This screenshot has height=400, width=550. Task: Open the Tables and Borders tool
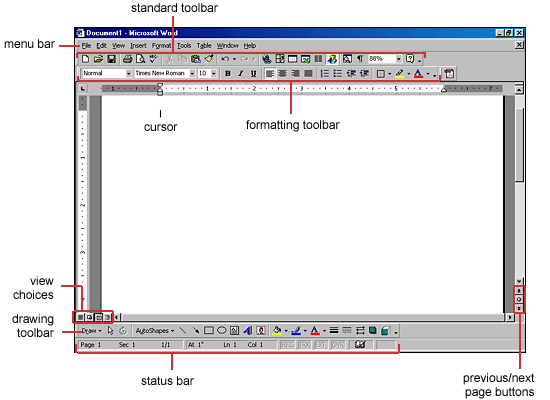point(280,59)
